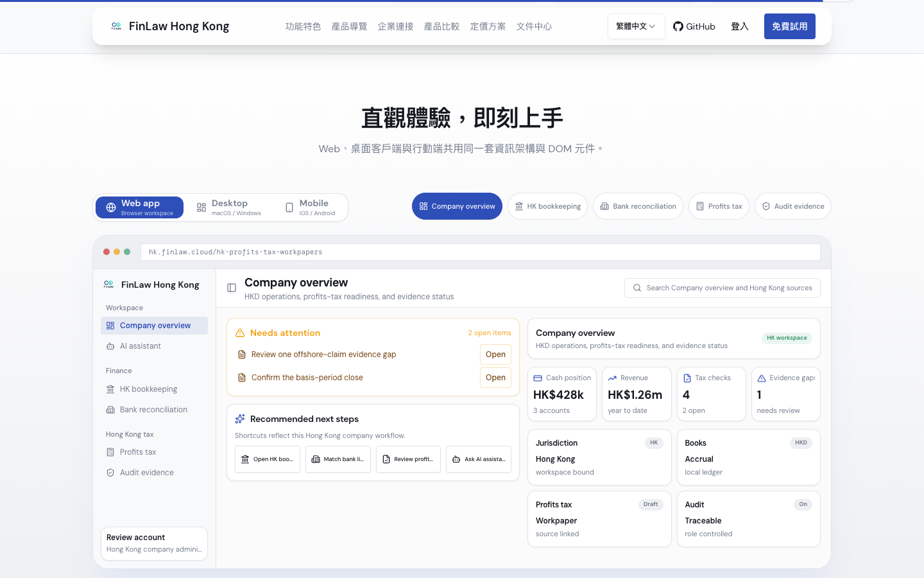Click the HK$428k cash value
Viewport: 924px width, 578px height.
point(558,394)
